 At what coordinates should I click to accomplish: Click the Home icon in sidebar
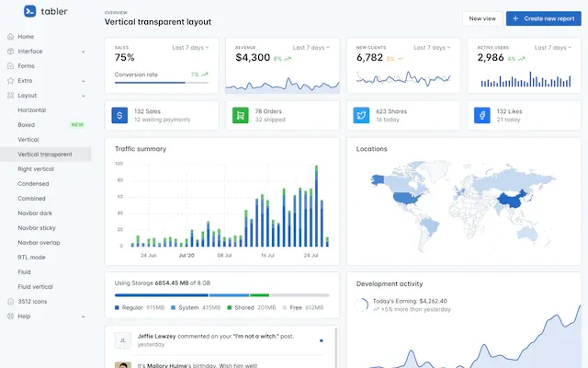coord(10,37)
